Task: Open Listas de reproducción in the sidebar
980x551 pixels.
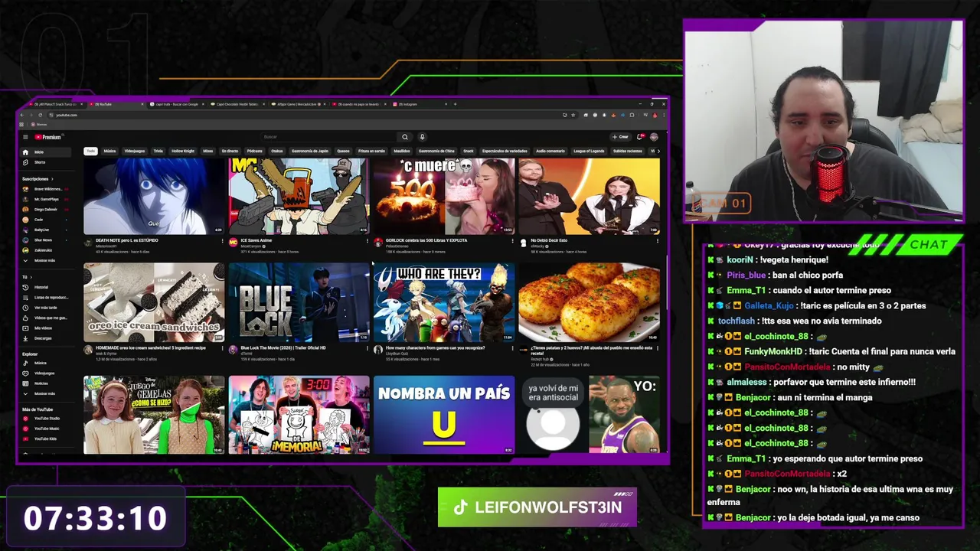Action: [x=44, y=297]
